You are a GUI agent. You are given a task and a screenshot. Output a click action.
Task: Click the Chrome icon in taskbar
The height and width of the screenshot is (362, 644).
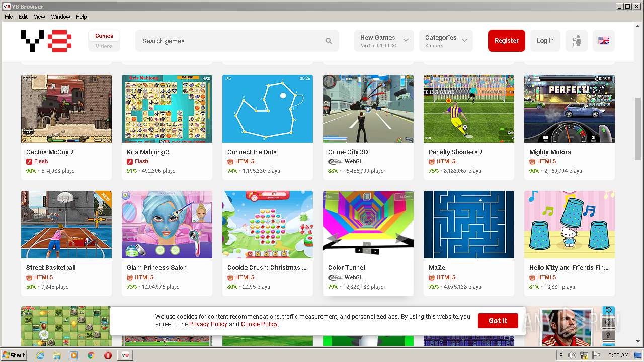coord(91,355)
